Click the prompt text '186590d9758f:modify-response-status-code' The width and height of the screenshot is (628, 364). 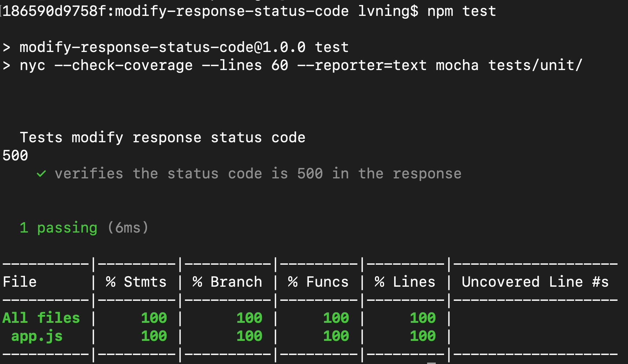[x=176, y=11]
